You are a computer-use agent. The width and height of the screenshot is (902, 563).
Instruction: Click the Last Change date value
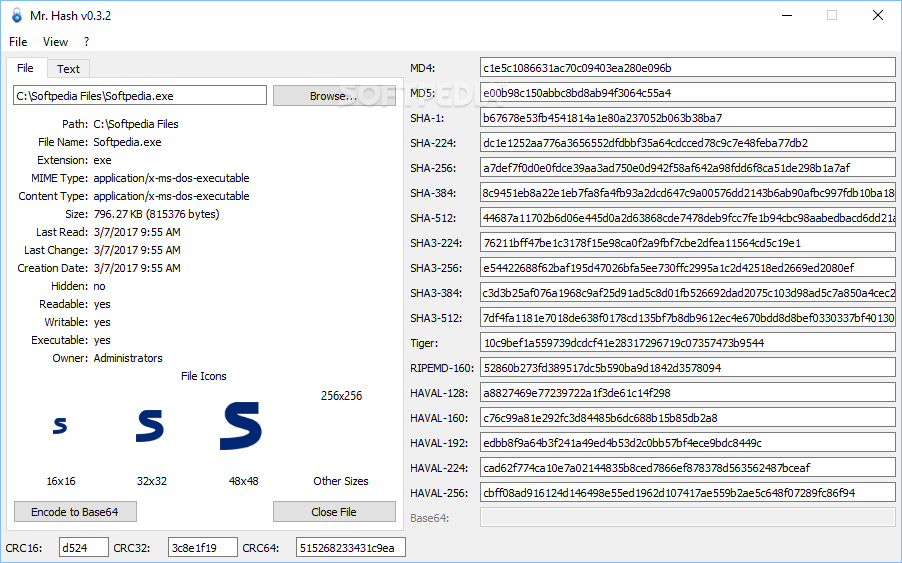point(137,250)
